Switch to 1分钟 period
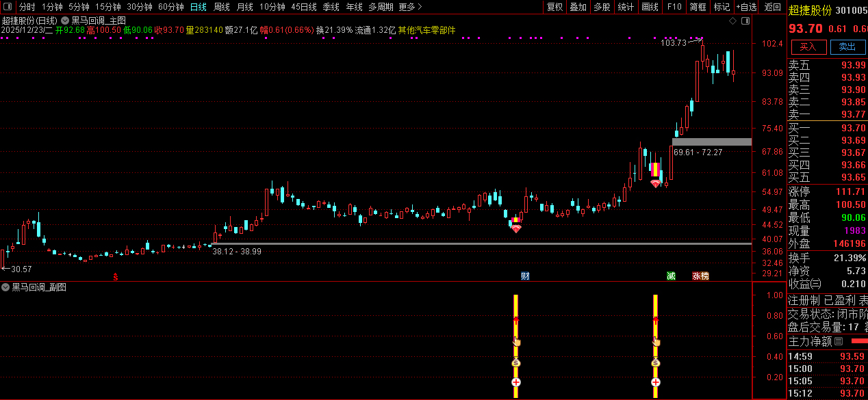The image size is (868, 400). tap(52, 7)
